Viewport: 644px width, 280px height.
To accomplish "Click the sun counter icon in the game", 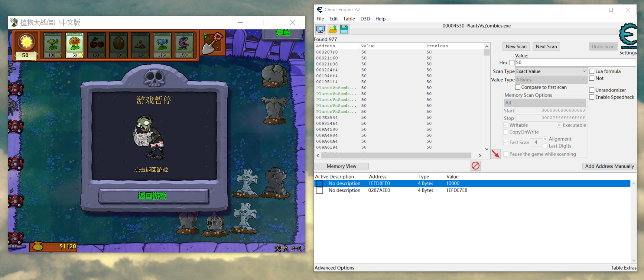I will 26,42.
